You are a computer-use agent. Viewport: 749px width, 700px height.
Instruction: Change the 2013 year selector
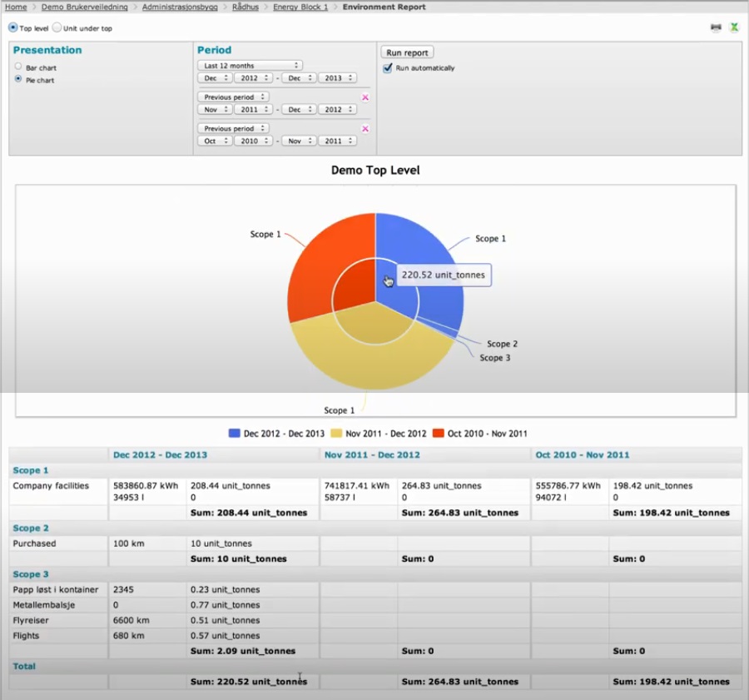click(337, 77)
